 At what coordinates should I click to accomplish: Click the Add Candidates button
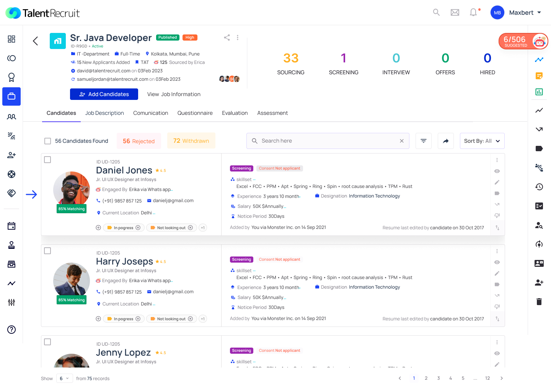pos(104,94)
